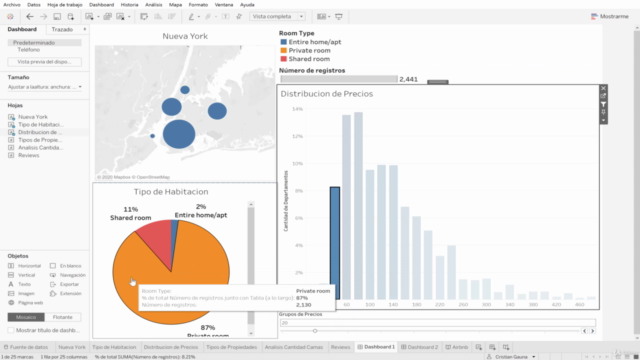The image size is (640, 360).
Task: Click the pin icon on chart sidebar
Action: tap(603, 112)
